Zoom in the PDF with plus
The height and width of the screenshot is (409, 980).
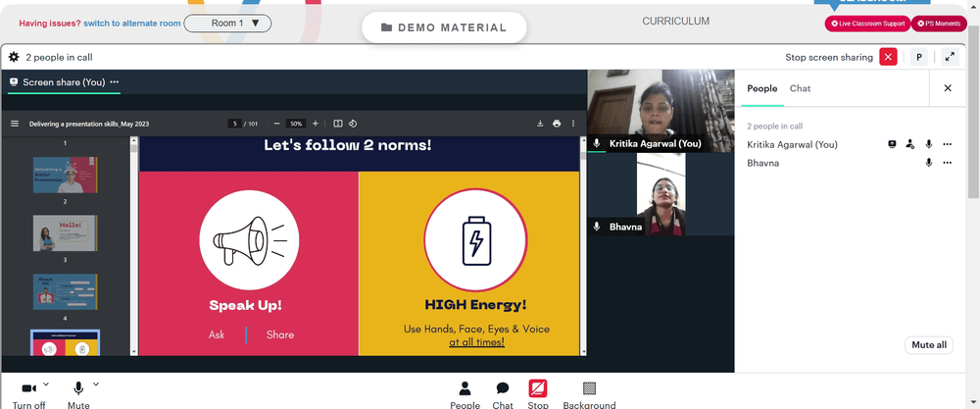point(315,124)
